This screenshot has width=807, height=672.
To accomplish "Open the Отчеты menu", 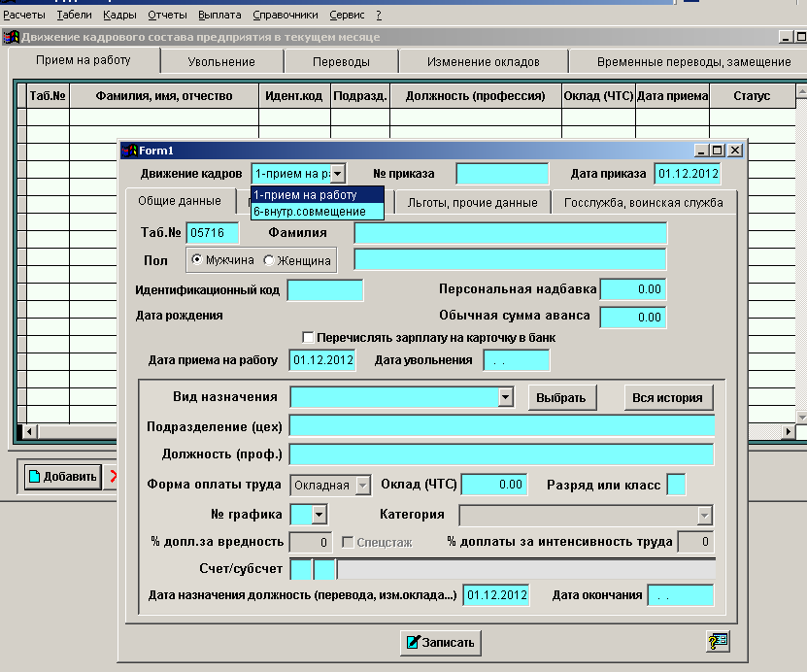I will click(x=167, y=16).
